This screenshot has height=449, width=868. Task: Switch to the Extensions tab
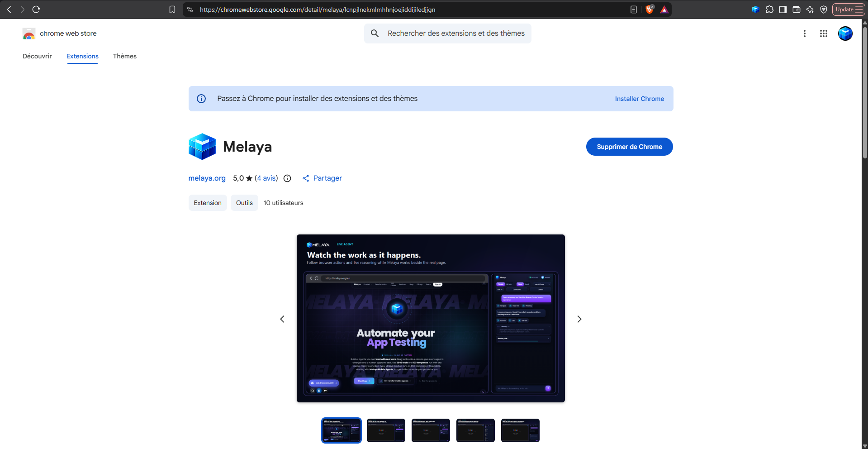coord(82,56)
